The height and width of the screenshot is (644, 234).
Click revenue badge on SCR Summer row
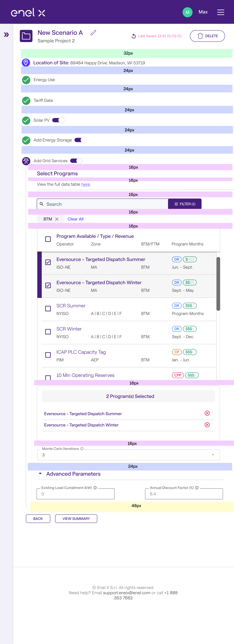[x=190, y=306]
